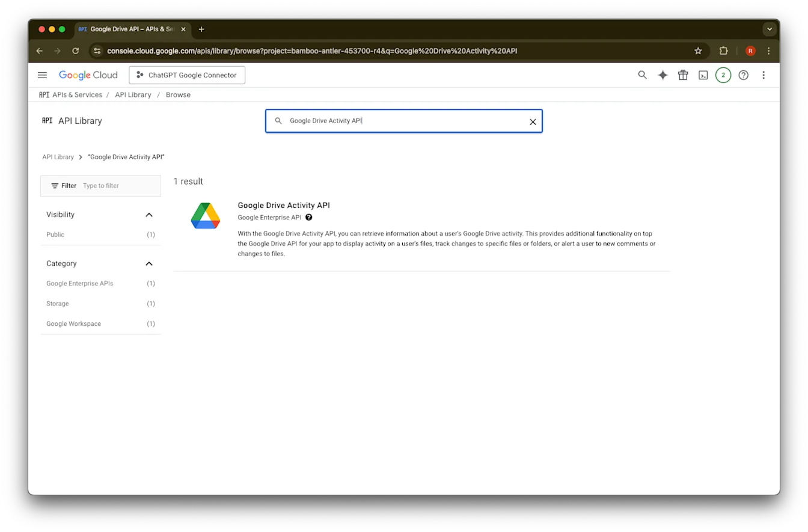
Task: Click inside the API search field
Action: [x=404, y=121]
